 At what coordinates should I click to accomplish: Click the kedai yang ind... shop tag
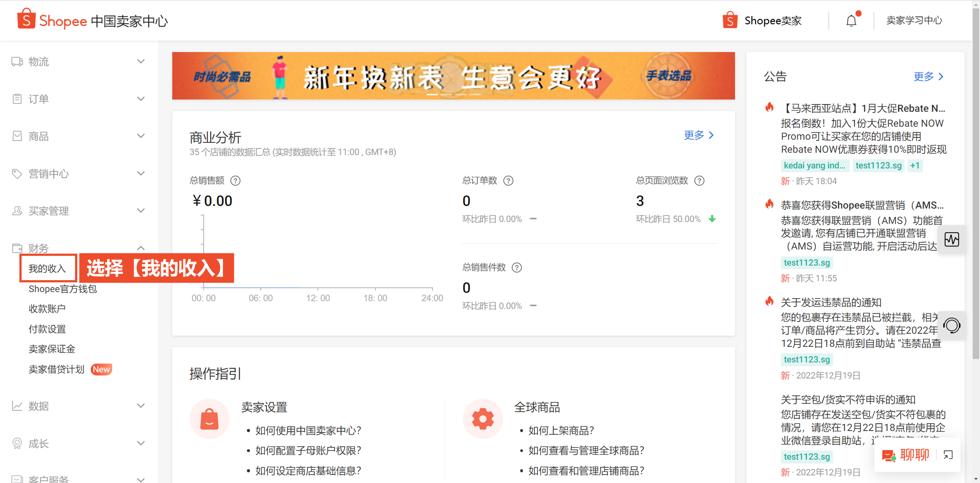pos(815,165)
